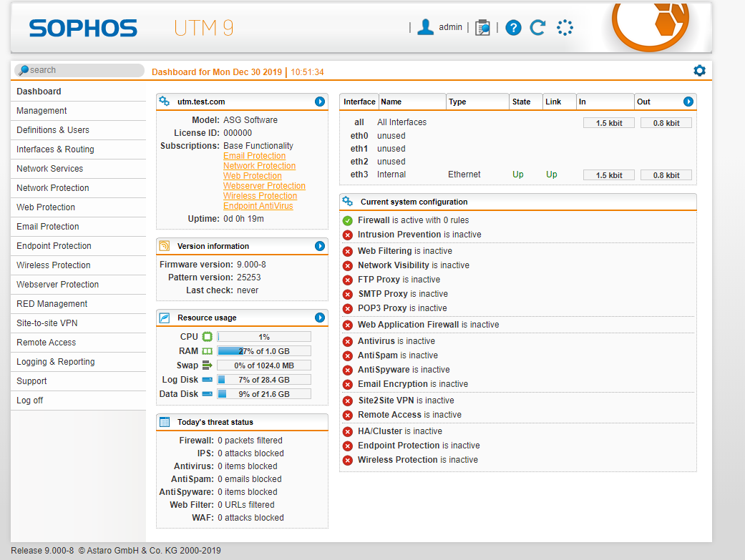Click the Resource usage panel icon
The height and width of the screenshot is (560, 745).
[x=165, y=318]
